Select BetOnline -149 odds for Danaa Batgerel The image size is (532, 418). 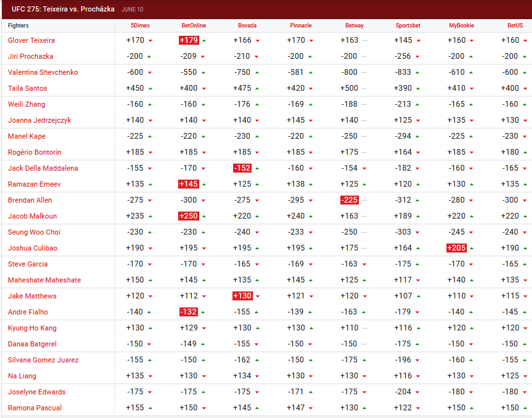click(x=188, y=343)
